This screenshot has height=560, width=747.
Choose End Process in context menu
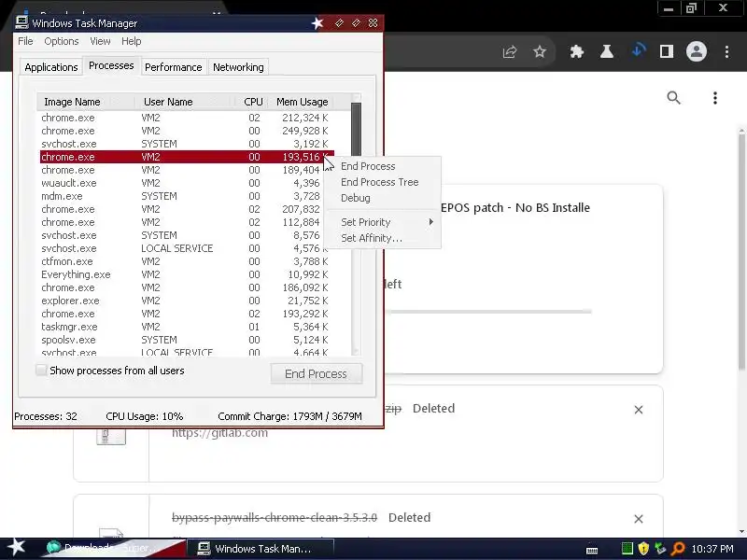[x=368, y=166]
